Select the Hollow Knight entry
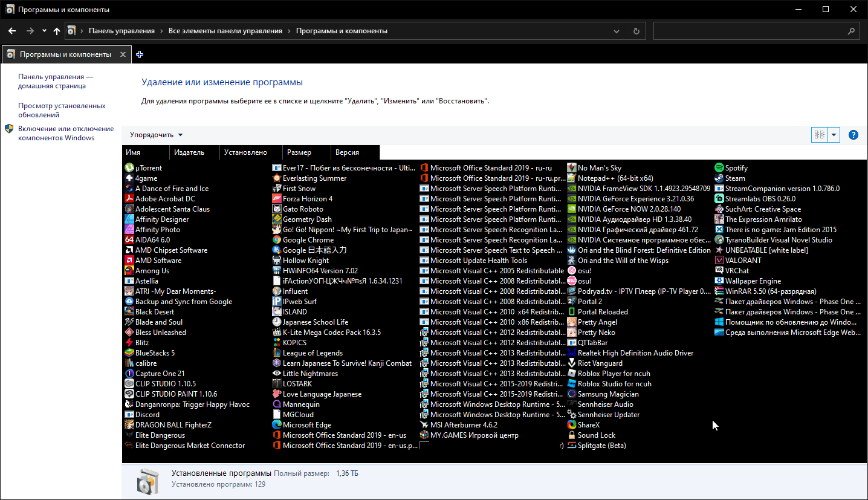 coord(301,261)
